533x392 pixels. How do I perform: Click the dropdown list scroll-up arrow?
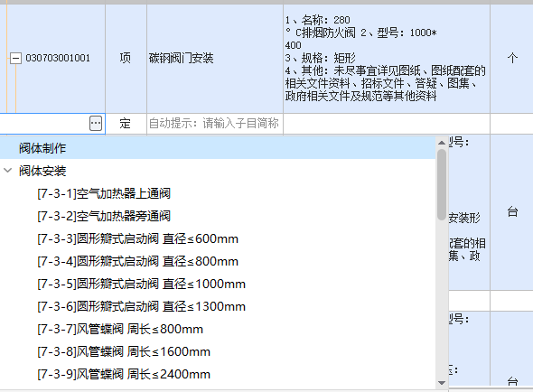point(442,143)
